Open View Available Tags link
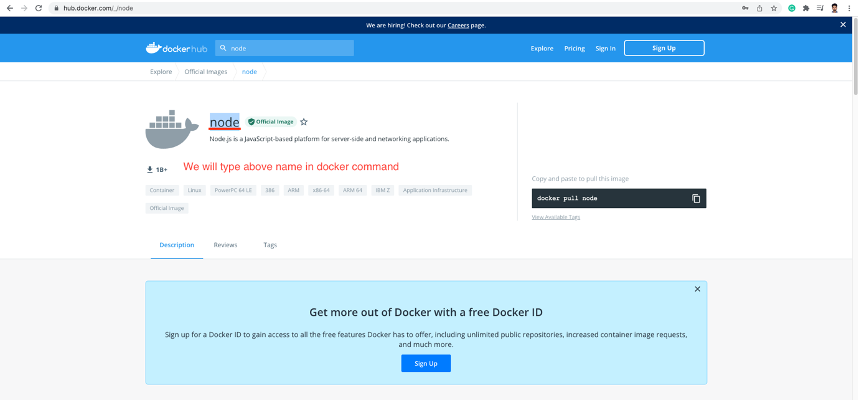The height and width of the screenshot is (400, 858). pos(555,217)
